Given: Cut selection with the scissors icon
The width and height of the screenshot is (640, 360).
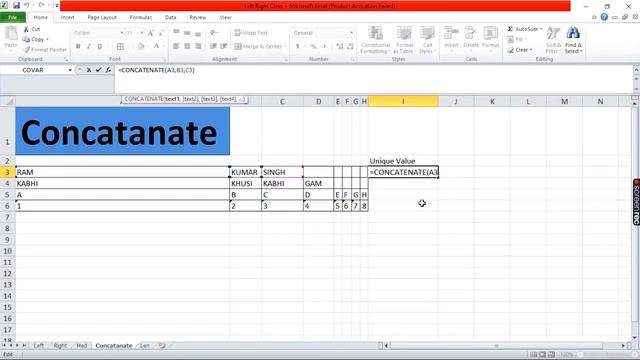Looking at the screenshot, I should pos(26,29).
